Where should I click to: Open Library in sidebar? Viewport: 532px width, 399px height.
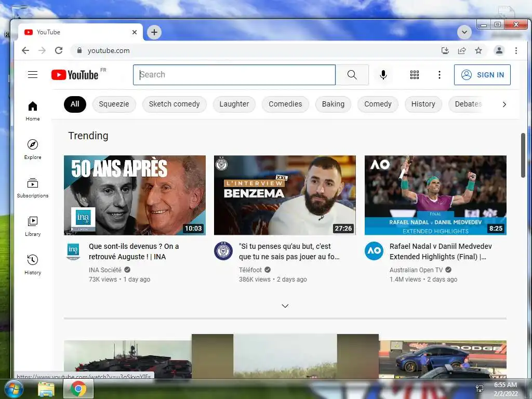(x=33, y=227)
